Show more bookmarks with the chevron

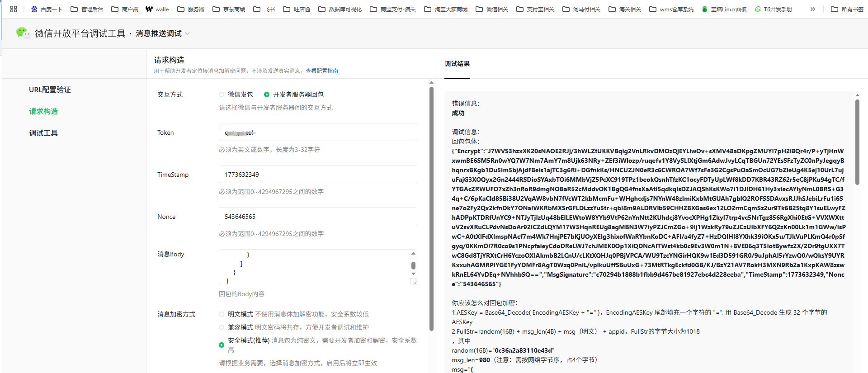click(x=812, y=9)
